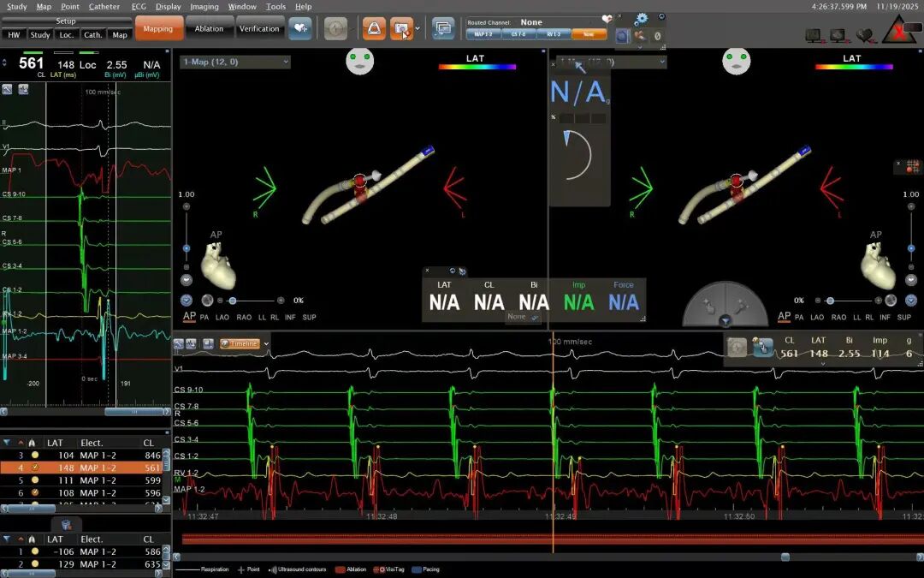Viewport: 924px width, 578px height.
Task: Click the AP heart model in right map
Action: click(x=876, y=265)
